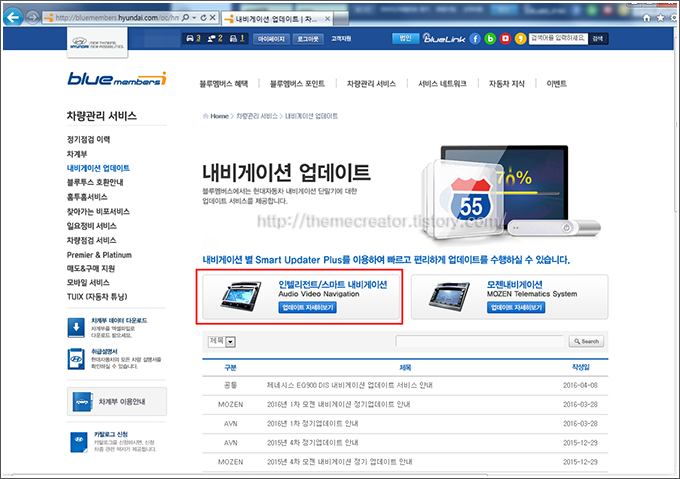The height and width of the screenshot is (479, 680).
Task: Close the 내비게이션 업데이트 browser tab
Action: [327, 19]
